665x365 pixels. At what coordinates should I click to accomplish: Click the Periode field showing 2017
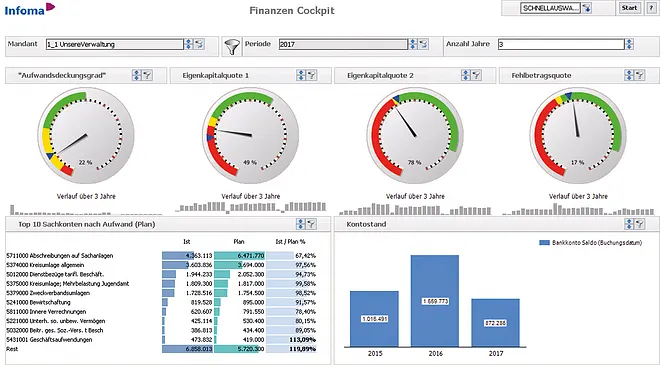(343, 44)
